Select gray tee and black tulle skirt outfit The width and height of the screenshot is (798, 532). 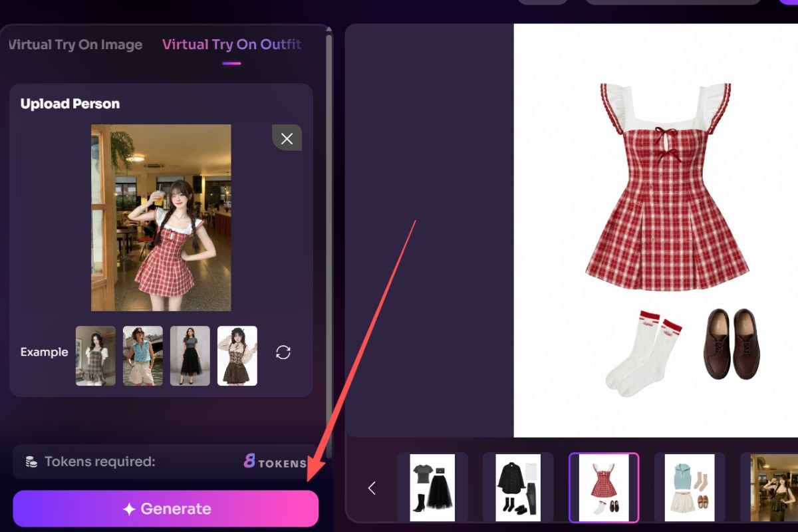[x=432, y=487]
